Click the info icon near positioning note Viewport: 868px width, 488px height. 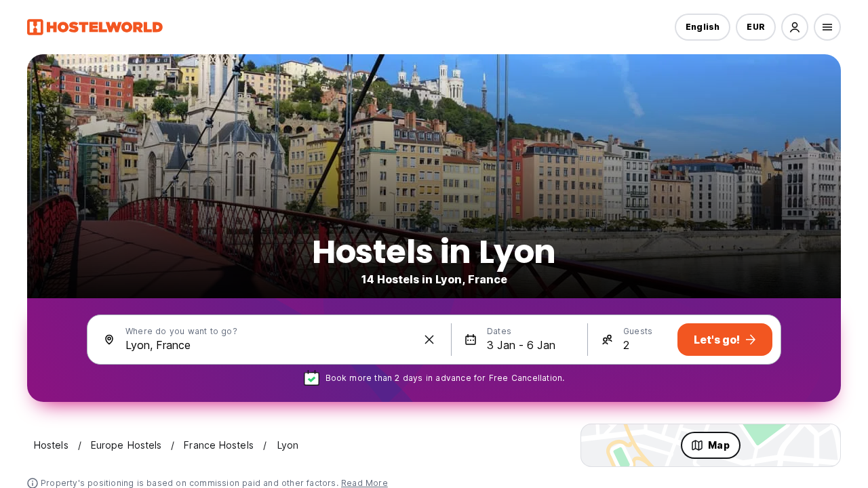tap(33, 483)
